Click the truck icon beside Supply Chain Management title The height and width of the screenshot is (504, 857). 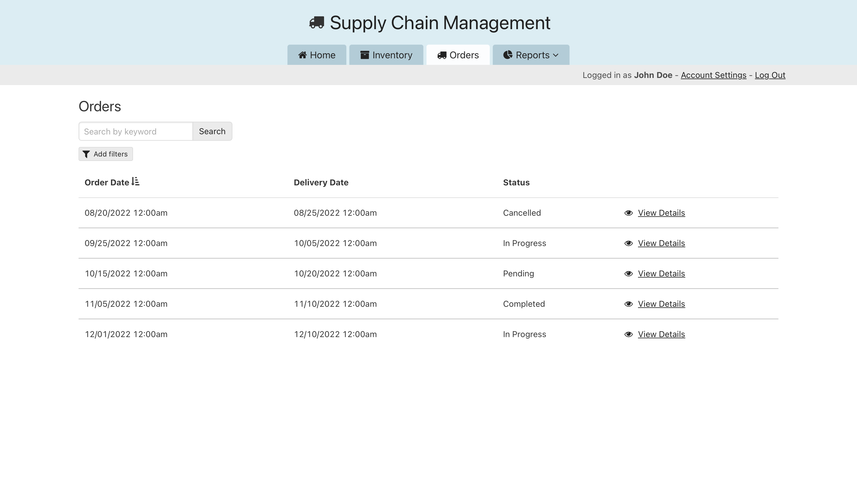point(316,22)
